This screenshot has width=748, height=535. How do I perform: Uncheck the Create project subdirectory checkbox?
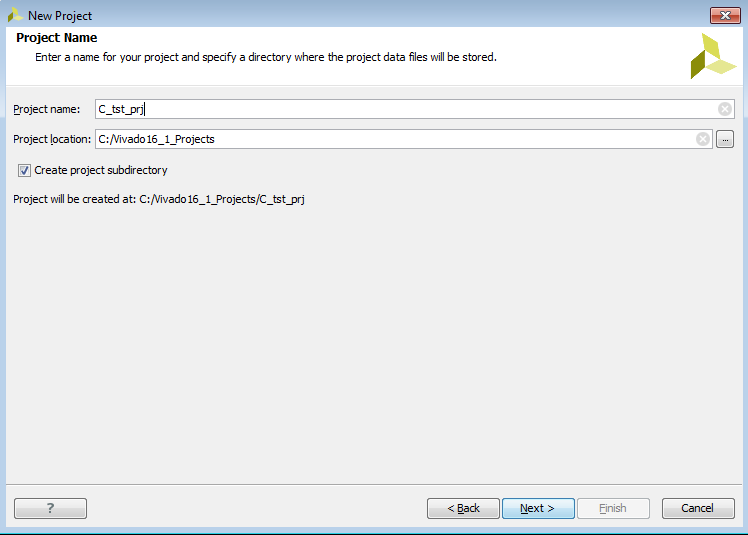[x=24, y=170]
